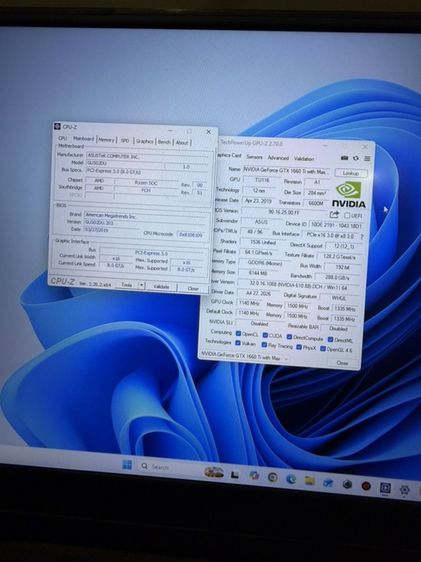This screenshot has height=562, width=421.
Task: Open Microsoft Edge from the taskbar
Action: point(291,478)
